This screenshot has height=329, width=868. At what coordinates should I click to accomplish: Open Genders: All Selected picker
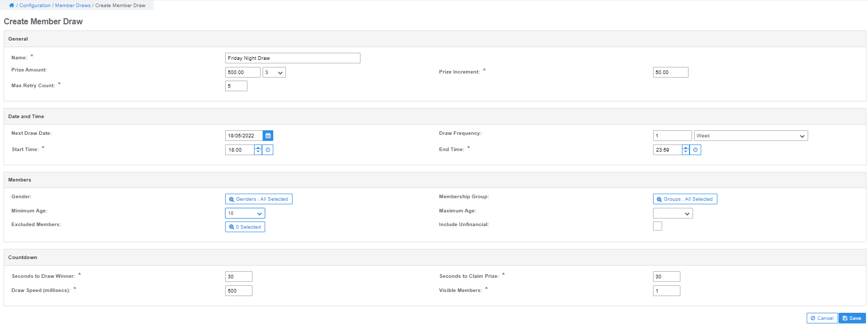click(x=259, y=199)
